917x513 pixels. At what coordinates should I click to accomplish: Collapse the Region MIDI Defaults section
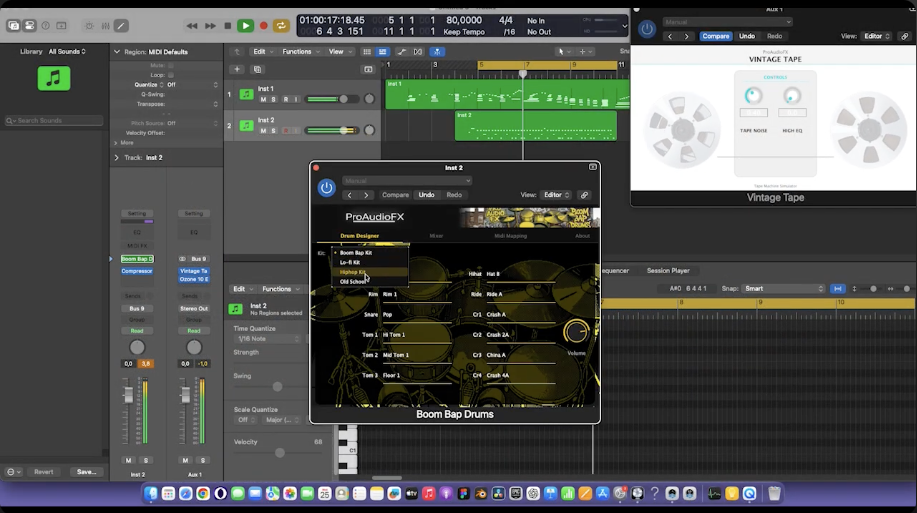(x=117, y=52)
